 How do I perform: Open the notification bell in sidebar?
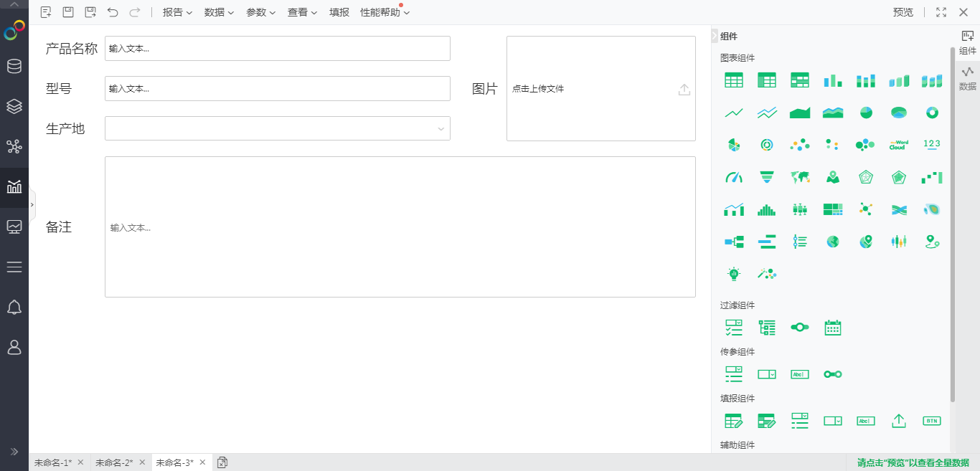point(14,308)
